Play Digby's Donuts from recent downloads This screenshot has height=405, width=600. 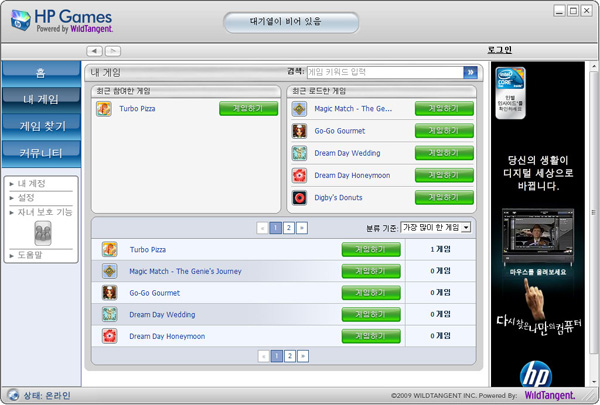click(x=444, y=198)
